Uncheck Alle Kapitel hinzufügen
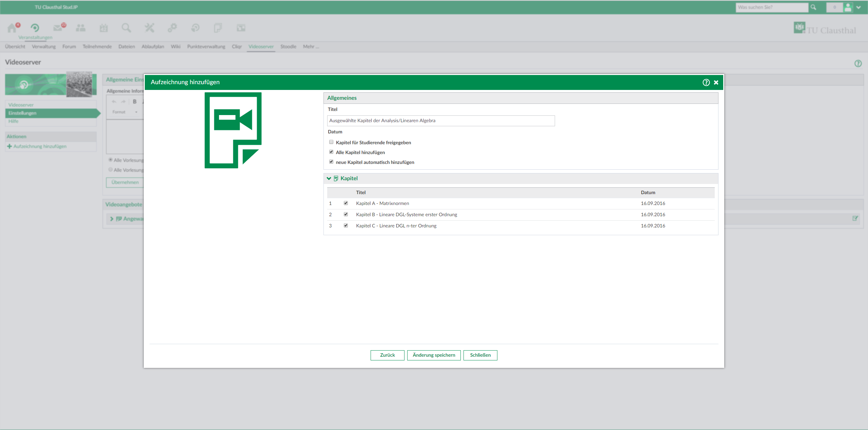 (331, 152)
